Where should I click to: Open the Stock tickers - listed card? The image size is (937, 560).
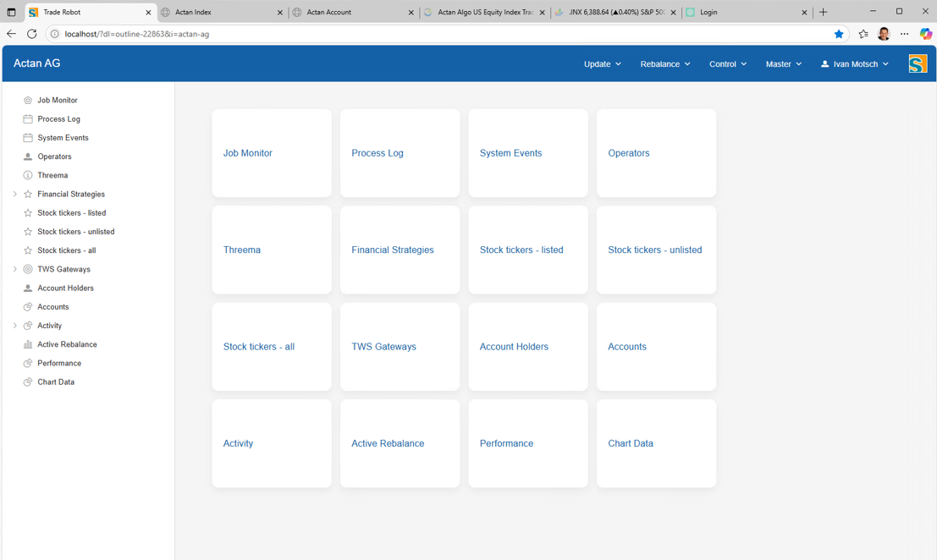[x=528, y=250]
